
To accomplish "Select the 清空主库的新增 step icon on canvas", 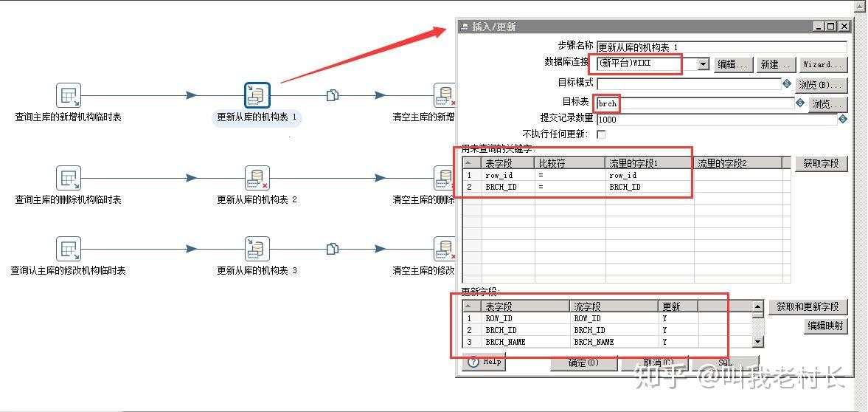I will [444, 95].
